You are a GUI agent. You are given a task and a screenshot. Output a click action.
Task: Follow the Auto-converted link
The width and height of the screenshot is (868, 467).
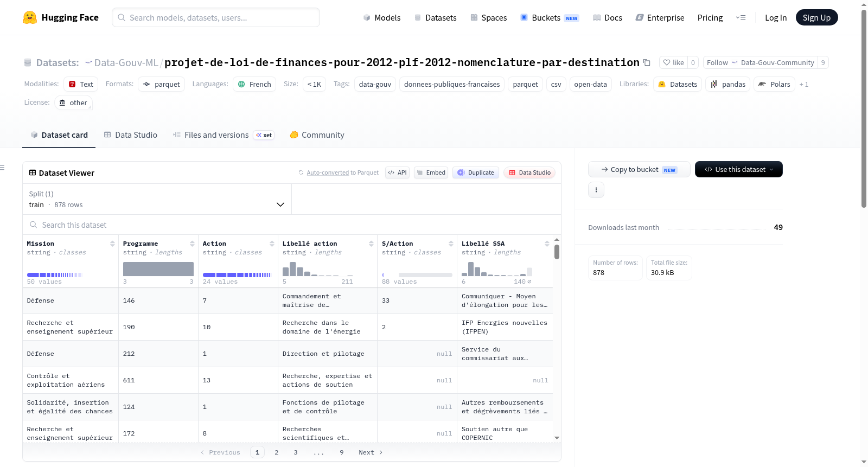tap(328, 172)
